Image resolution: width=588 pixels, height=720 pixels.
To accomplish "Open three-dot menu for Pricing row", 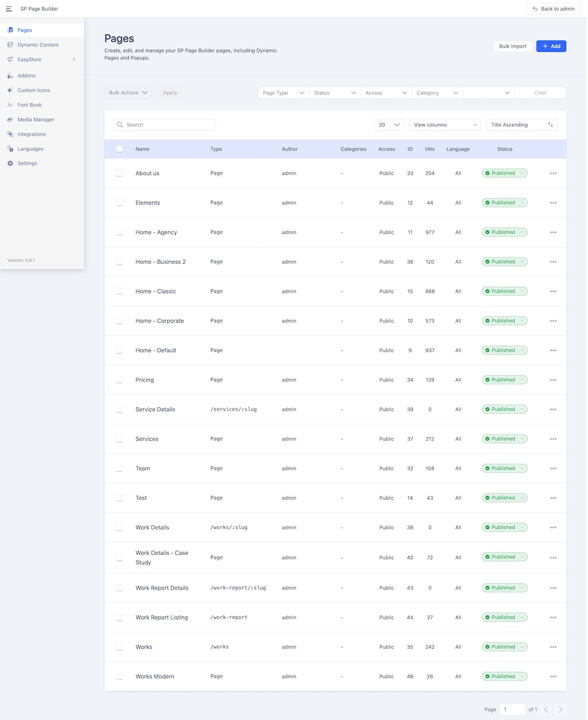I will 553,380.
